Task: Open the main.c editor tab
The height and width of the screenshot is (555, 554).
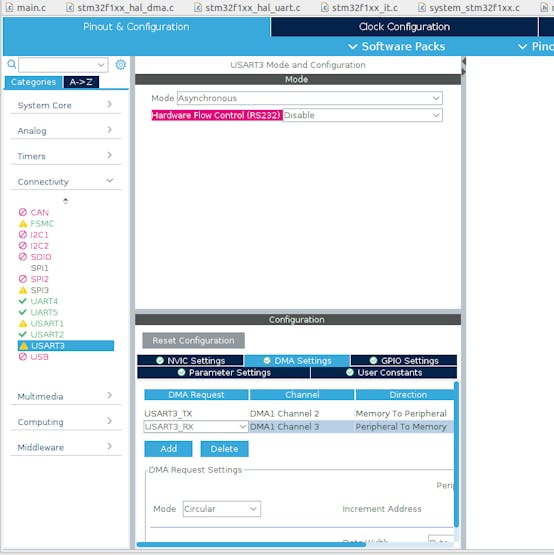Action: tap(26, 8)
